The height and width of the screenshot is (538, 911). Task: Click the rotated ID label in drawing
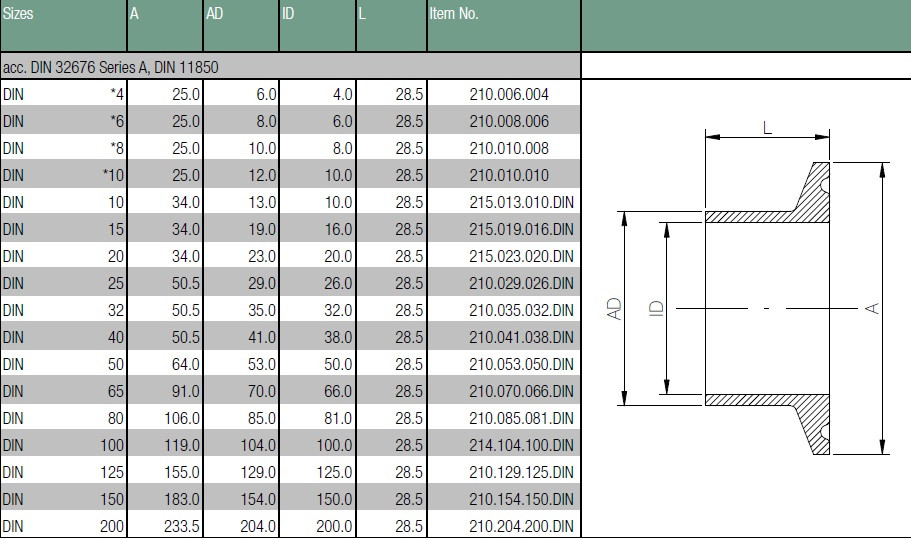tap(656, 309)
